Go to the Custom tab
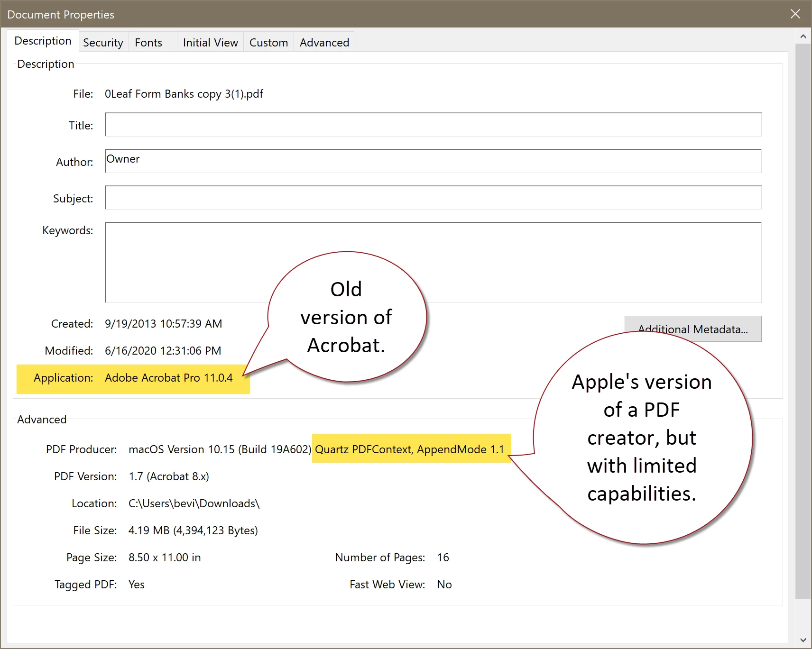This screenshot has height=649, width=812. tap(268, 42)
